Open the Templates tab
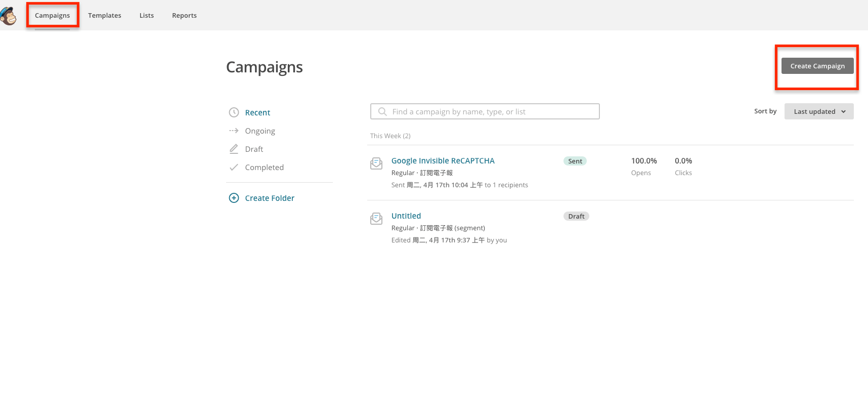The image size is (868, 416). click(105, 15)
